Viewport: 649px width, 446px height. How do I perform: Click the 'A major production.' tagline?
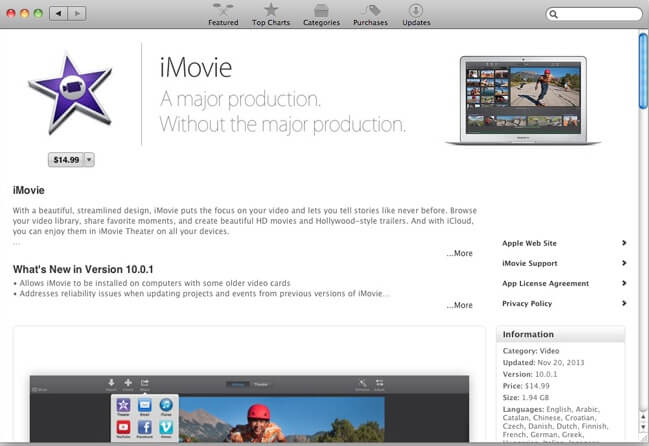pos(240,99)
